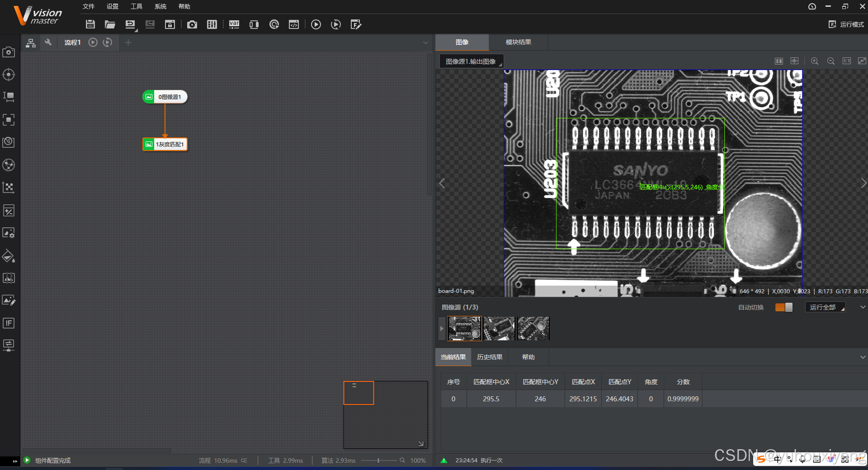The image size is (868, 470).
Task: Click the flow structure icon beside wrench
Action: [31, 43]
